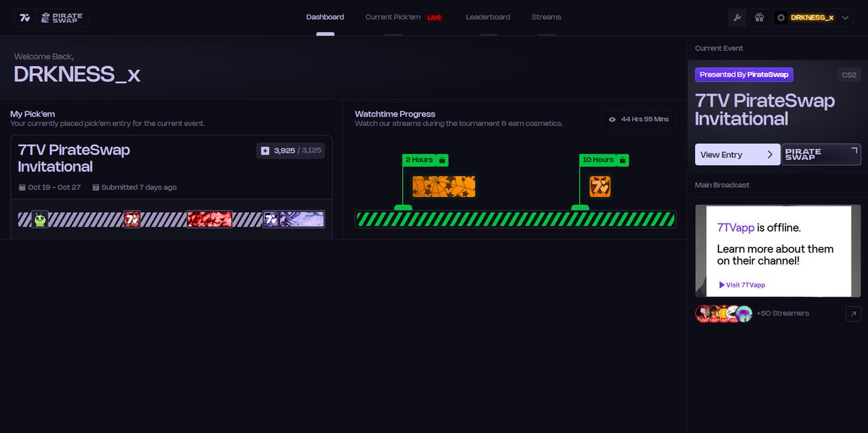Click the Visit 7TVapp link
Screen dimensions: 868x433
pyautogui.click(x=741, y=285)
